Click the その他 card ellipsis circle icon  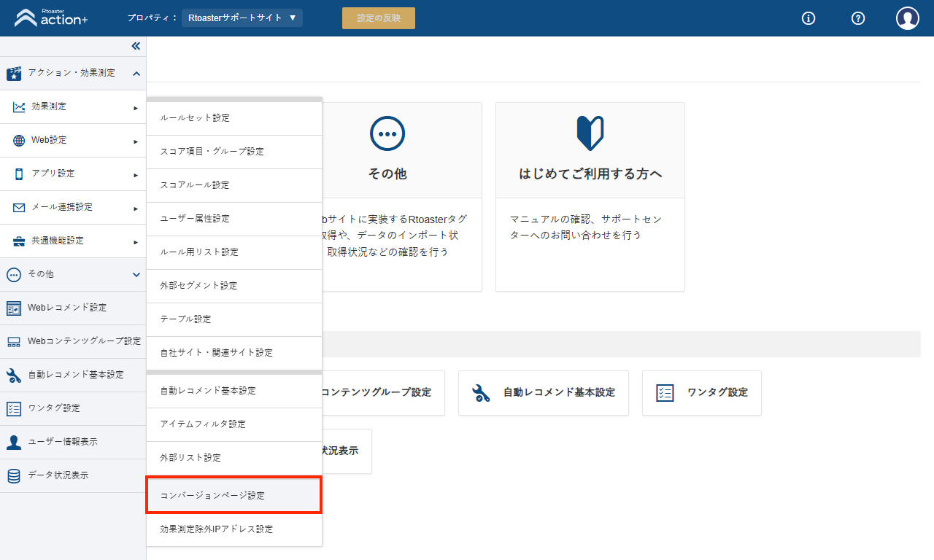click(x=387, y=133)
